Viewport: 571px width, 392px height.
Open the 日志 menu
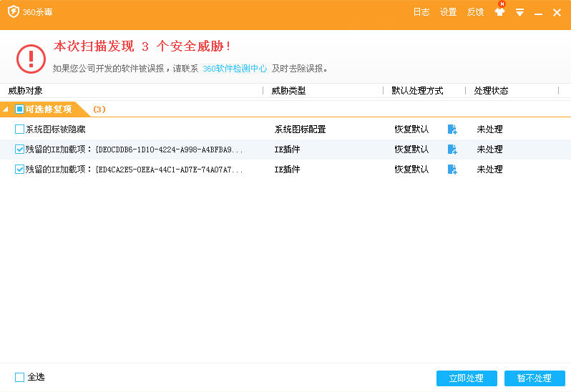(x=421, y=12)
